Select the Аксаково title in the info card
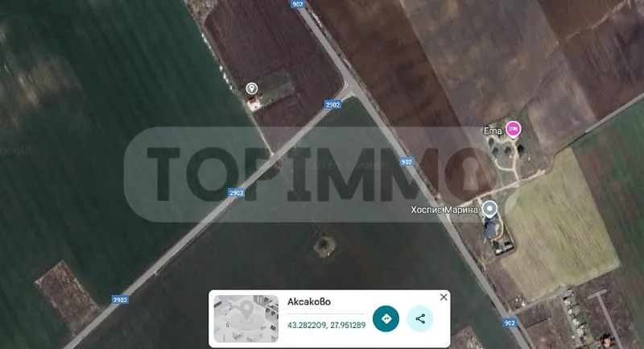The height and width of the screenshot is (349, 644). point(309,302)
